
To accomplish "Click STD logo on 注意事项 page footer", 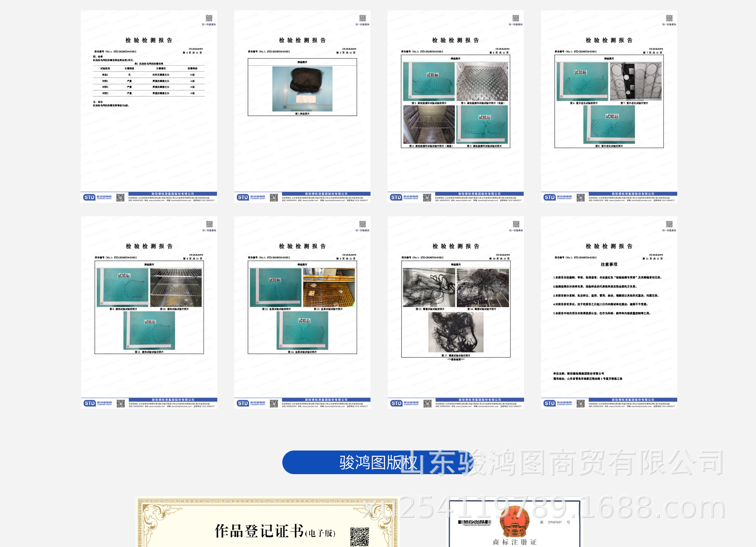I will (549, 403).
